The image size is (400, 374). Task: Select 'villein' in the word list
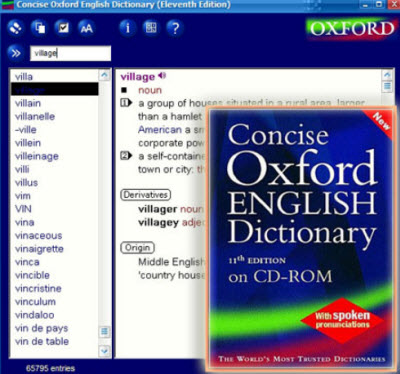pyautogui.click(x=28, y=143)
